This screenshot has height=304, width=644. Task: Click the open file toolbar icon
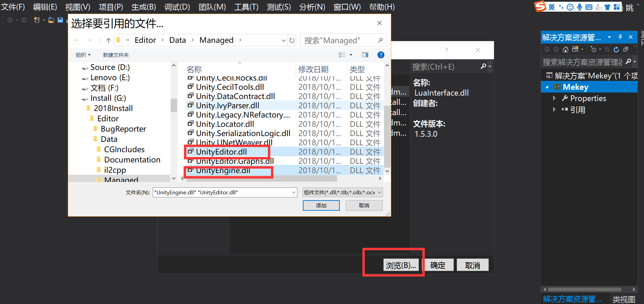(51, 20)
